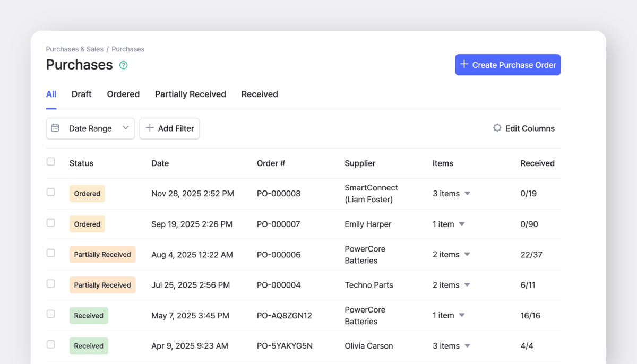
Task: Click the plus icon inside Create Purchase Order
Action: coord(464,64)
